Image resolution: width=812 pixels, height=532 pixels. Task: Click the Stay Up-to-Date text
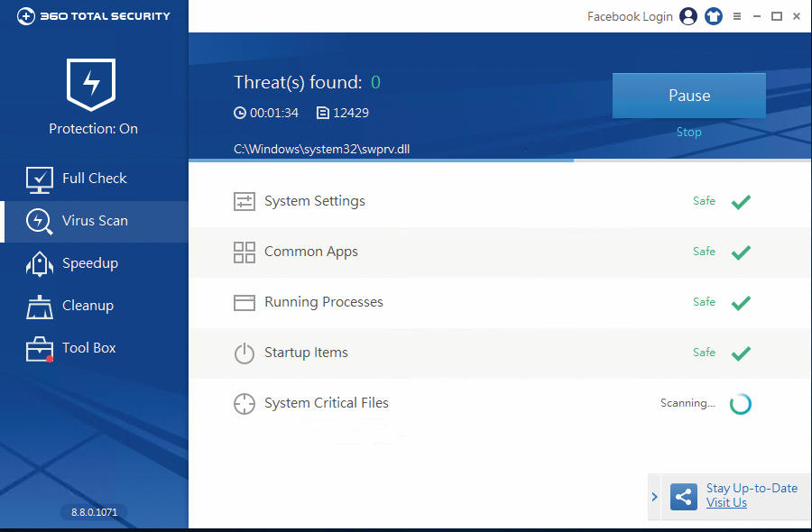752,488
